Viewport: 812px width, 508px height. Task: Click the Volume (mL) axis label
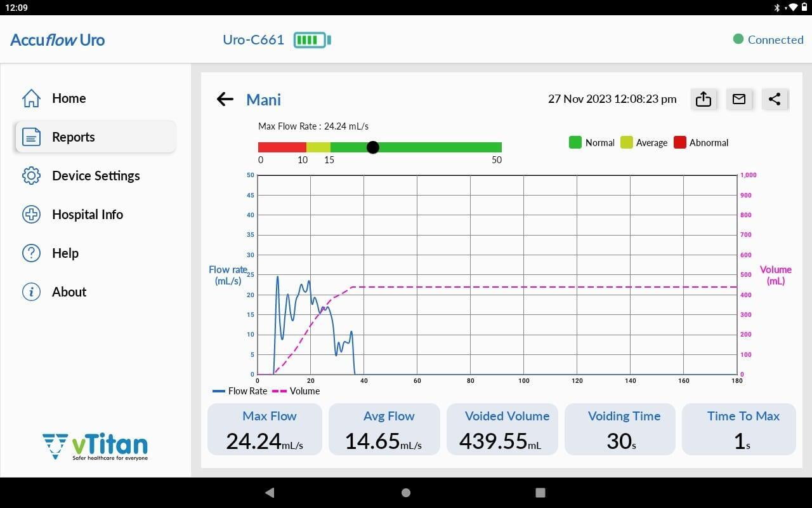pyautogui.click(x=776, y=275)
